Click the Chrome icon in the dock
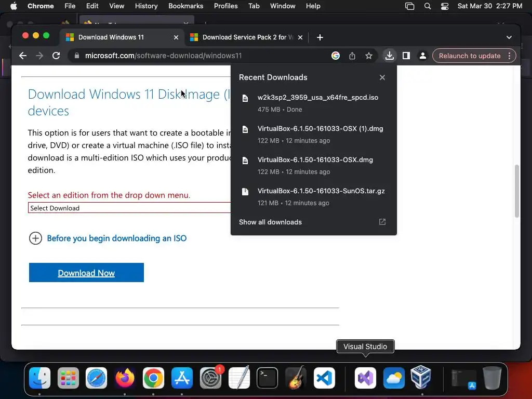 (153, 378)
